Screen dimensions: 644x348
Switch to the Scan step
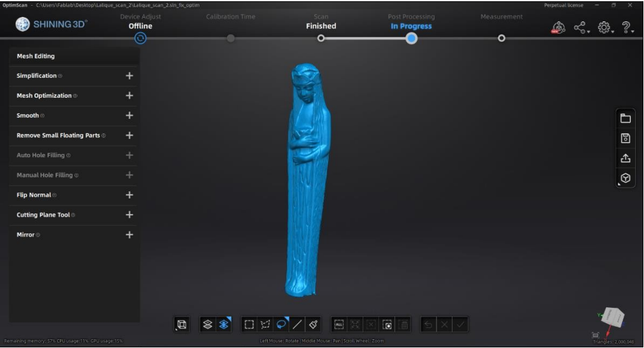321,38
